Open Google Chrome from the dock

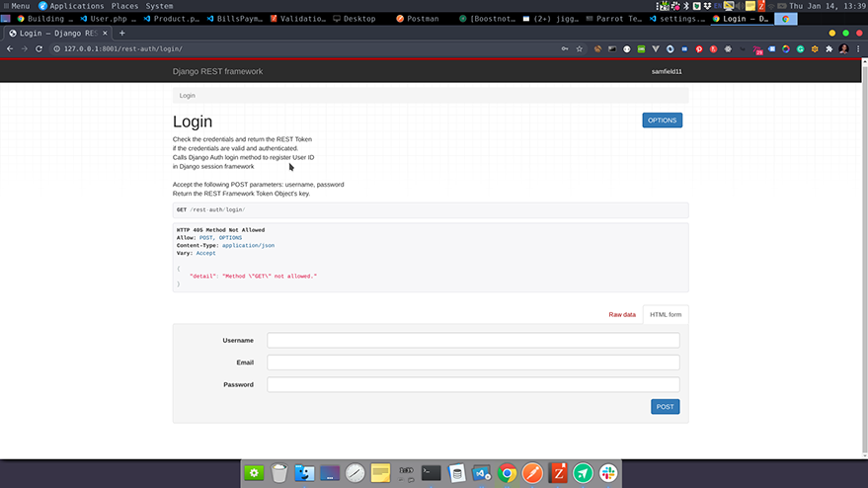[507, 473]
